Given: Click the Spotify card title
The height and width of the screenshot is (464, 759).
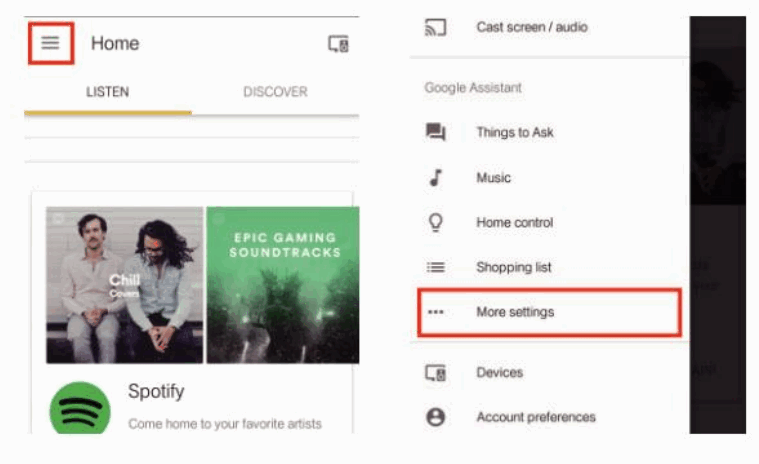Looking at the screenshot, I should click(x=156, y=391).
